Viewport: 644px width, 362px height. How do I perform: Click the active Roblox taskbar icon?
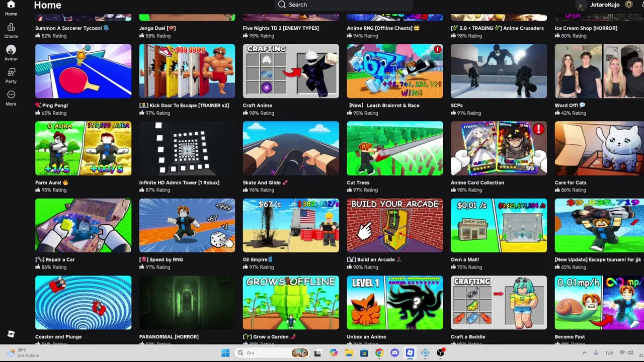coord(410,353)
